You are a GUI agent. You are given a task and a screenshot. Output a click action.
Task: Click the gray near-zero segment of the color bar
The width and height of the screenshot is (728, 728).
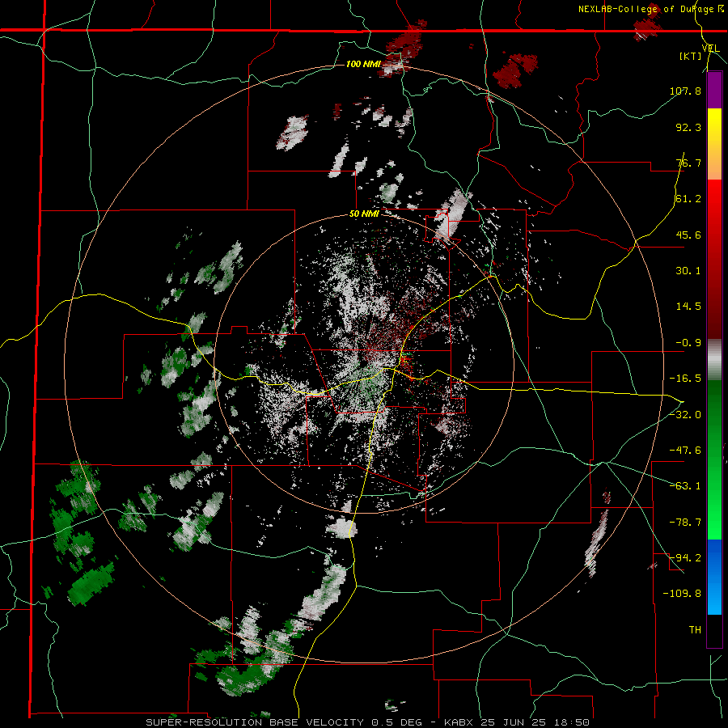point(714,360)
